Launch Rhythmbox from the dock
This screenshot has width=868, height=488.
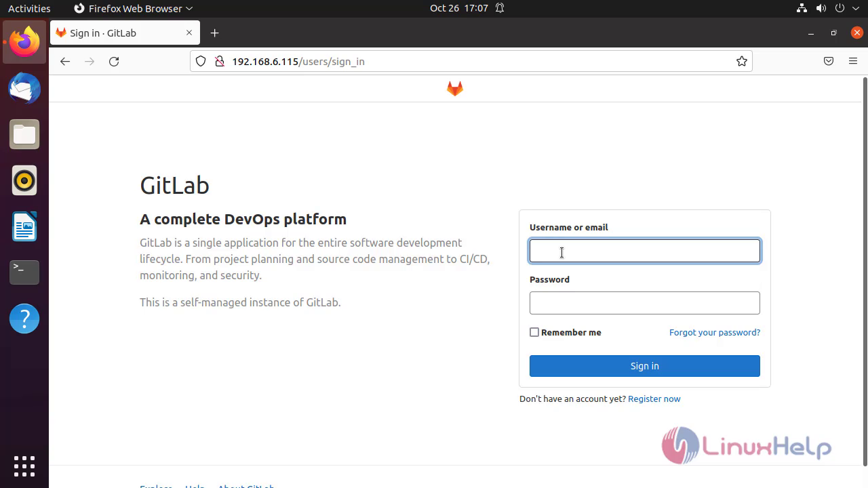24,180
